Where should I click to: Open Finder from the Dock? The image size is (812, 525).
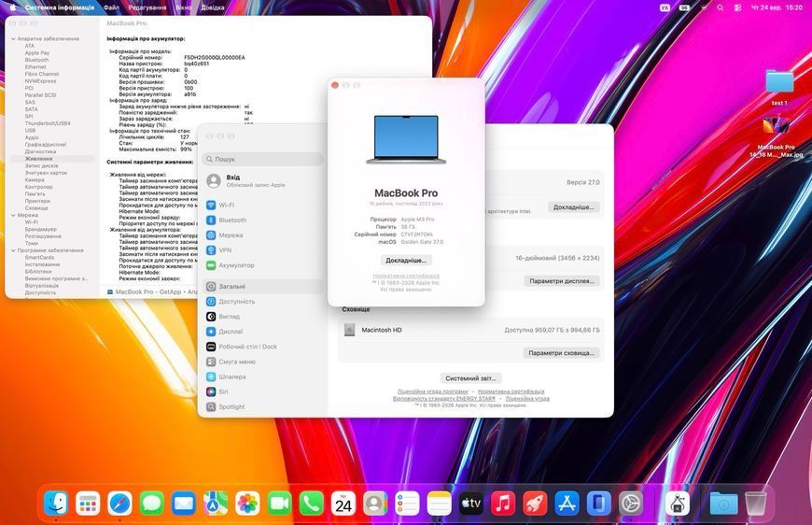click(56, 504)
